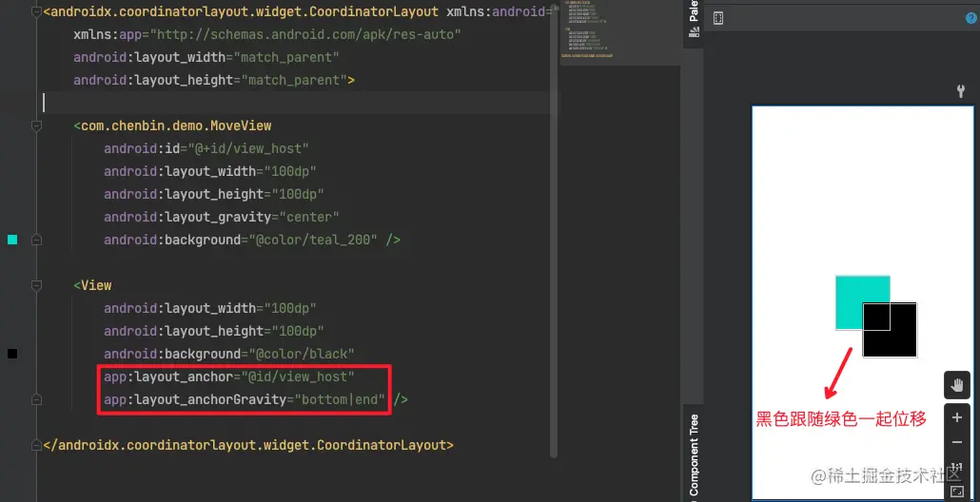Click the closing </androidx.coordinatorlayout...CoordinatorLayout> tag

(x=248, y=445)
